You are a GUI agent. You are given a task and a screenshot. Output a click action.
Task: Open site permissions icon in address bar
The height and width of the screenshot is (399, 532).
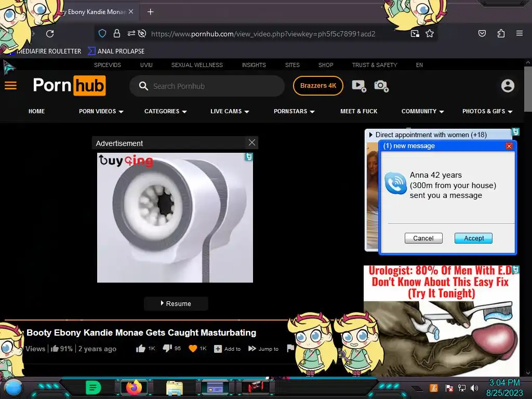(x=131, y=33)
